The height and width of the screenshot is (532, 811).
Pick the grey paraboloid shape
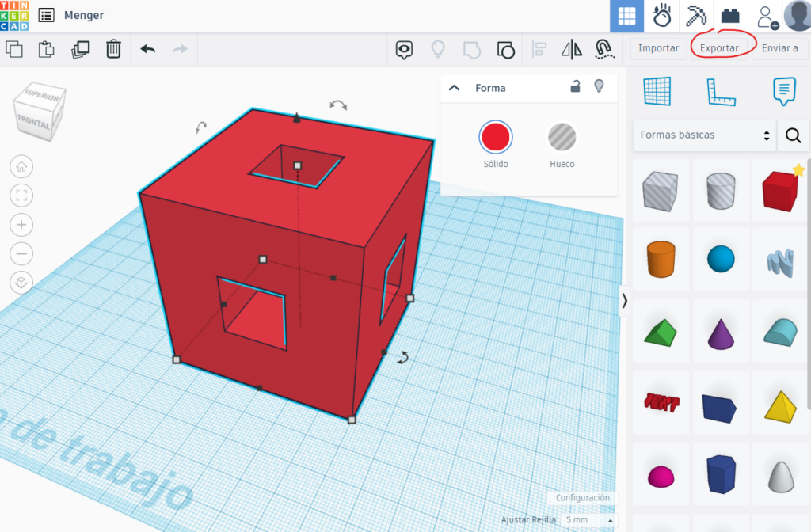(x=781, y=477)
